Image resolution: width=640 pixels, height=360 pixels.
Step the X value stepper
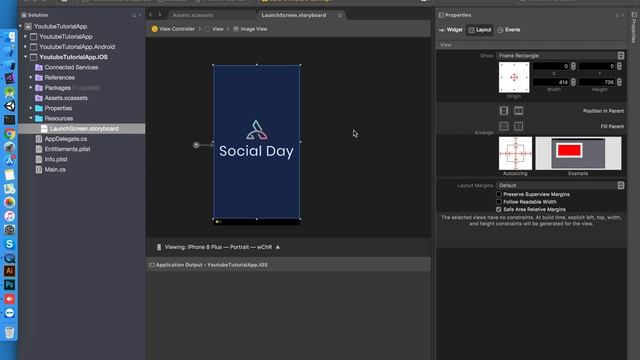click(573, 66)
